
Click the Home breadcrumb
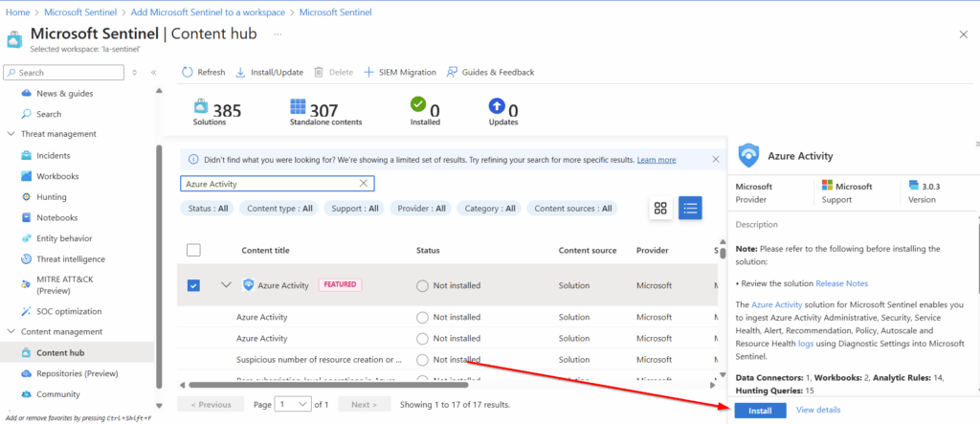[x=17, y=12]
